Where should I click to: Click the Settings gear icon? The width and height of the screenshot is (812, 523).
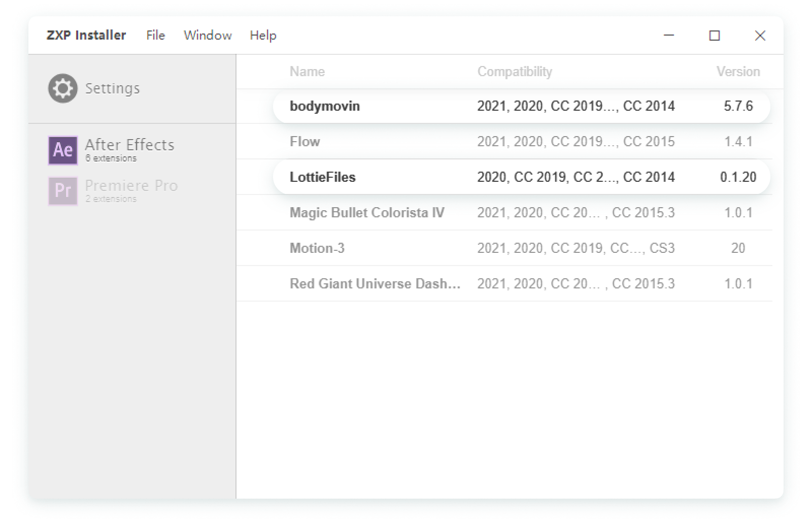[63, 89]
